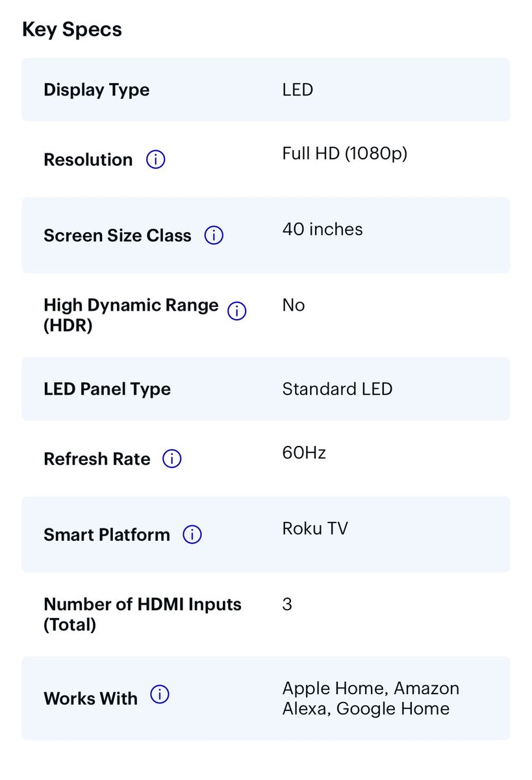The width and height of the screenshot is (532, 780).
Task: Click the Apple Home, Amazon Alexa value text
Action: tap(370, 698)
